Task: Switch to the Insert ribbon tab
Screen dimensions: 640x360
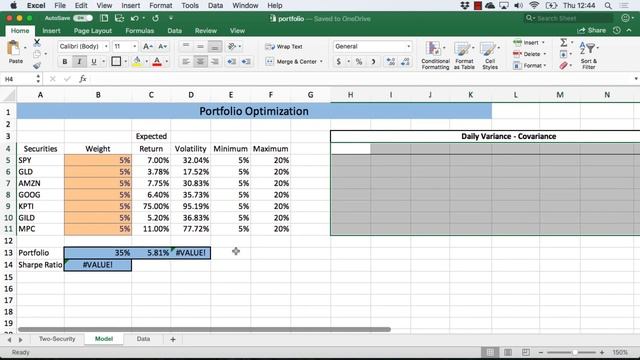Action: (51, 31)
